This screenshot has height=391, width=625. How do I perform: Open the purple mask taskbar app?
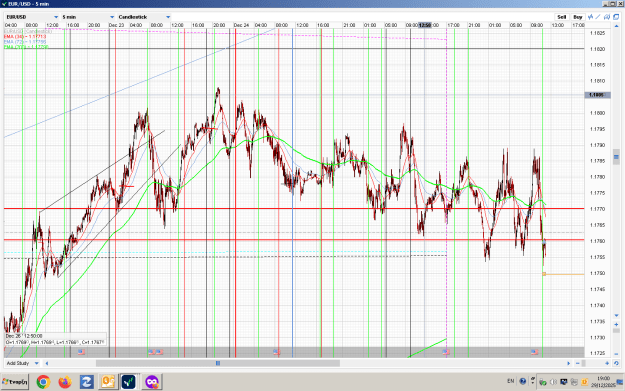pyautogui.click(x=152, y=382)
